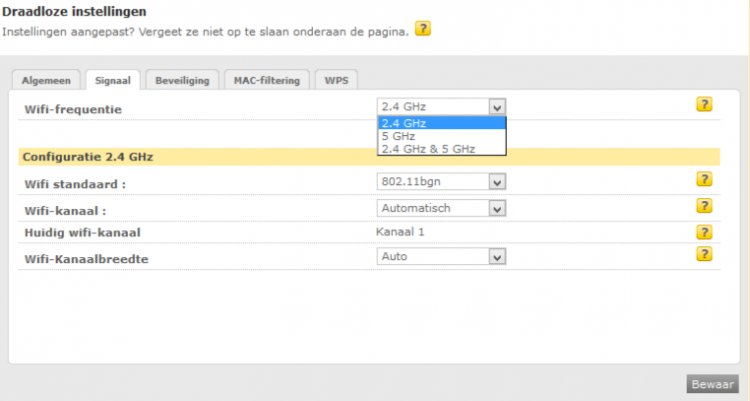Screen dimensions: 750x401
Task: View help for Wifi-Kanaalbreedte
Action: click(704, 255)
